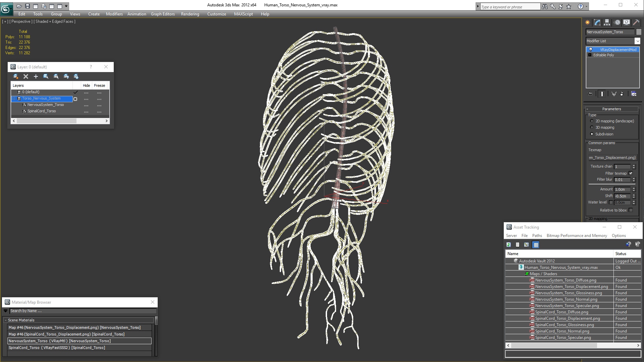Click the arrow left of keyword search field
Screen dimensions: 644x362
coord(478,6)
